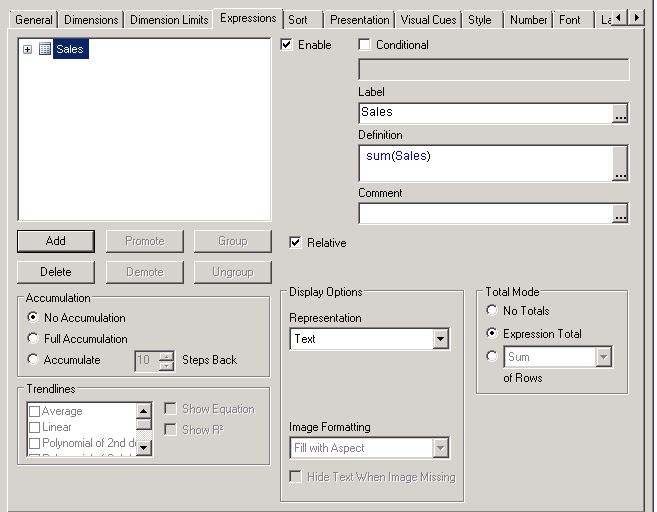This screenshot has width=657, height=512.
Task: Select Full Accumulation radio option
Action: coord(33,338)
